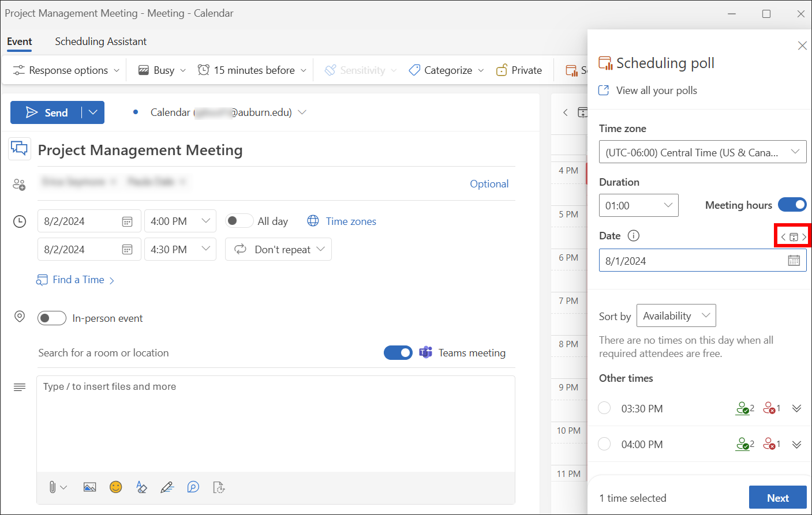Toggle the Meeting hours switch
The width and height of the screenshot is (812, 515).
coord(792,205)
